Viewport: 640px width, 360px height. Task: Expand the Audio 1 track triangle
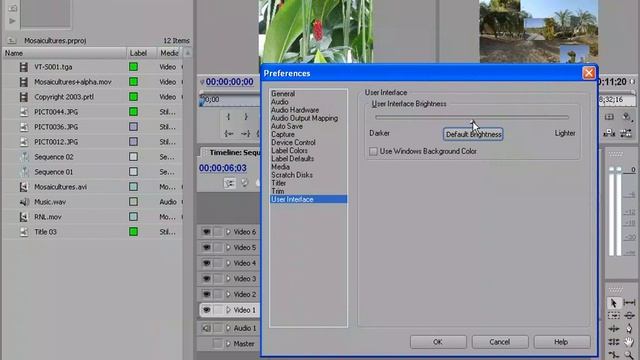coord(228,328)
